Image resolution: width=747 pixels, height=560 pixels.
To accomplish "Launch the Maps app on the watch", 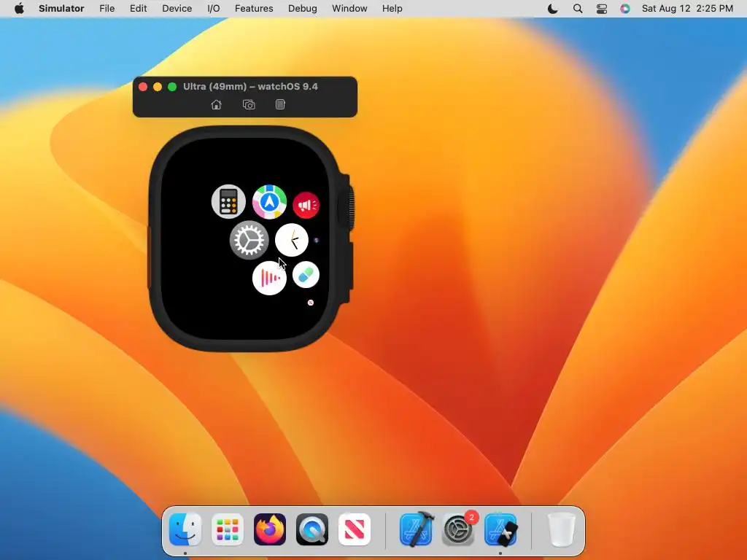I will (x=270, y=202).
